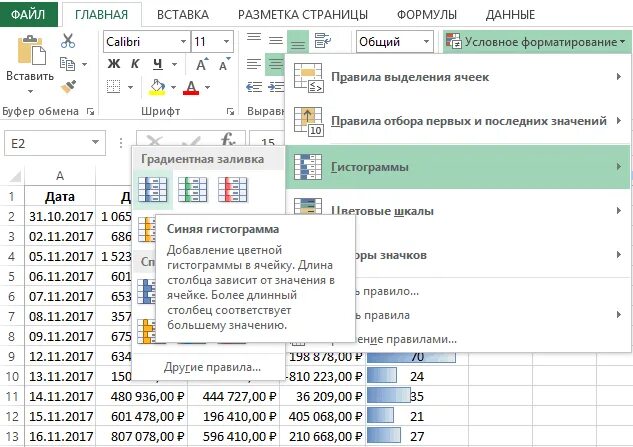Click the Дата header cell
This screenshot has width=633, height=447.
pos(60,197)
